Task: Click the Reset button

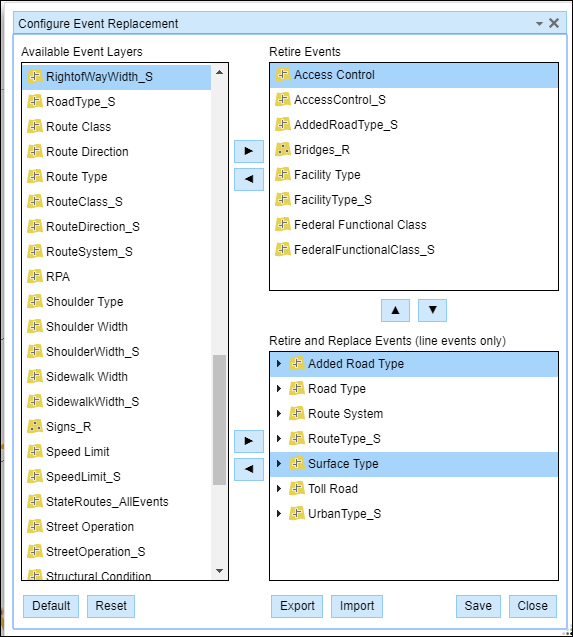Action: coord(111,606)
